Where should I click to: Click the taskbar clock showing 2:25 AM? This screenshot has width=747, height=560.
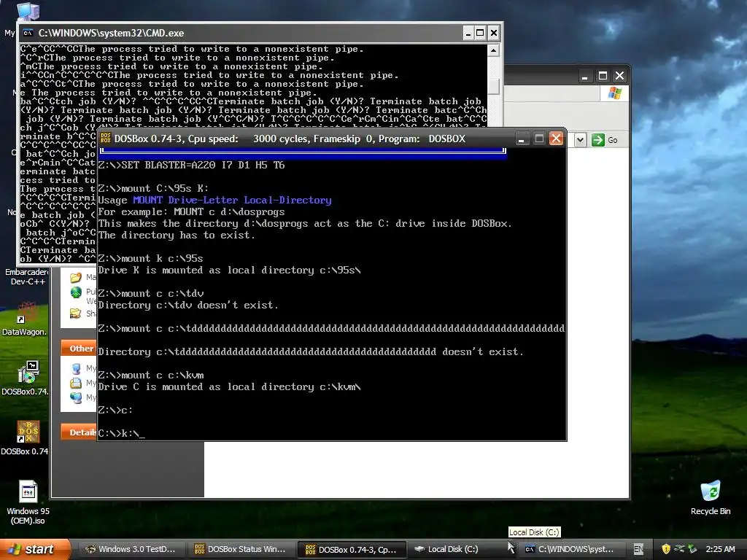coord(720,549)
